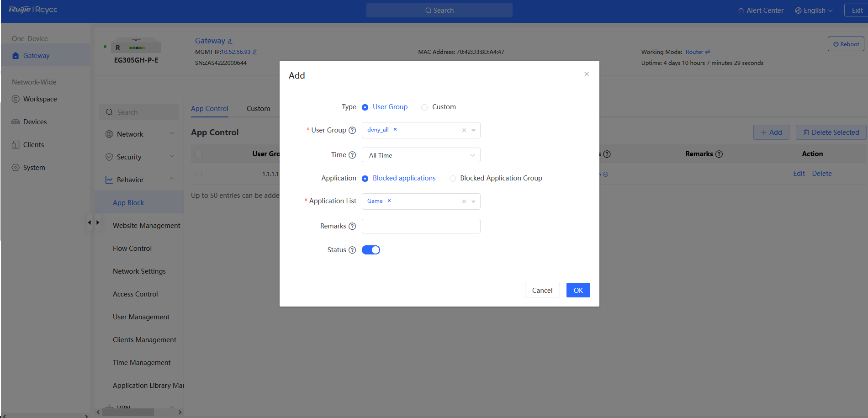Open Access Control menu item
The height and width of the screenshot is (418, 868).
135,294
